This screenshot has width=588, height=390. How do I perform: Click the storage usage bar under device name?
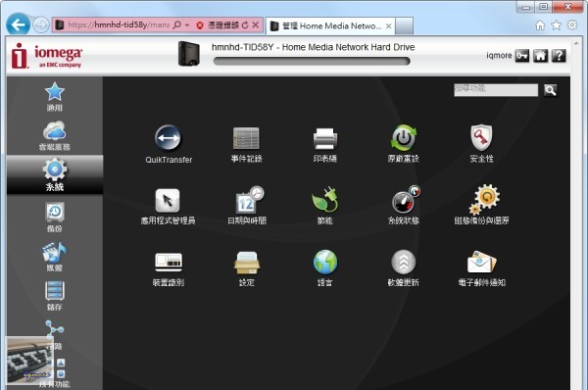[x=312, y=61]
